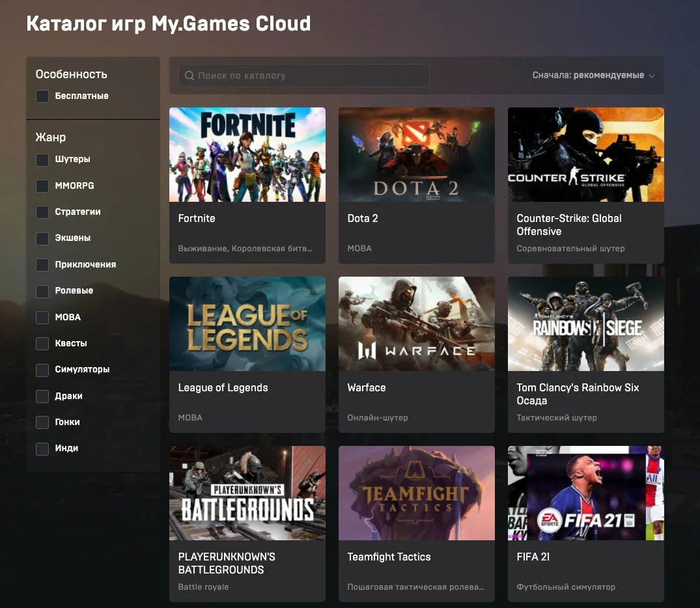Click the Шутеры genre label
The width and height of the screenshot is (700, 608).
click(x=72, y=159)
